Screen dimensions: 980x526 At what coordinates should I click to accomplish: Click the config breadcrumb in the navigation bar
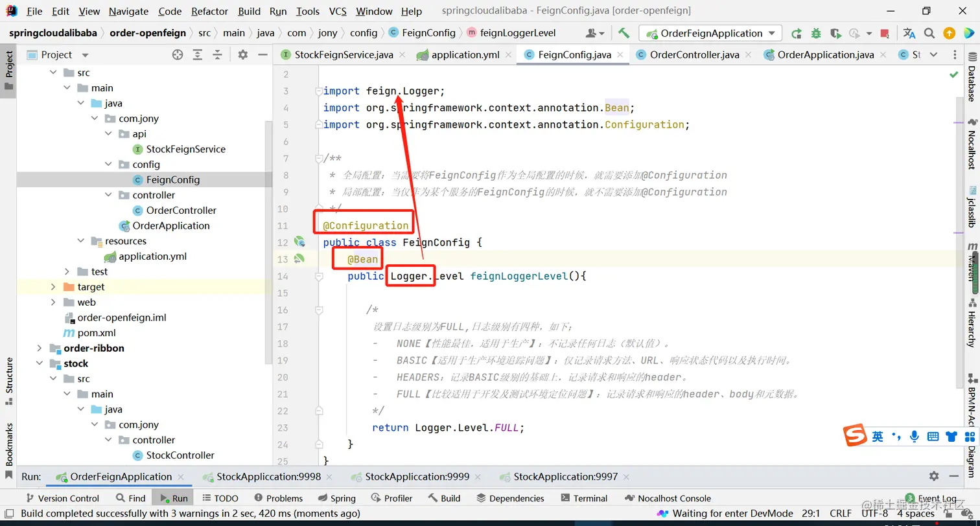364,33
